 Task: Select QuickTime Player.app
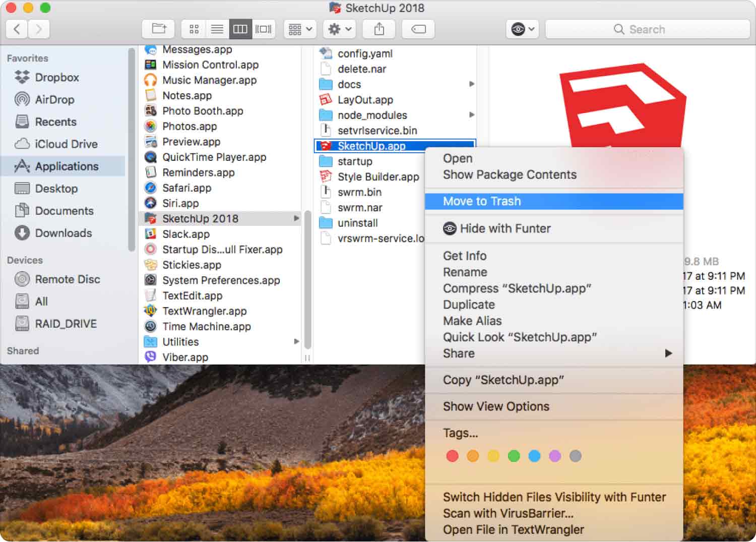click(214, 157)
